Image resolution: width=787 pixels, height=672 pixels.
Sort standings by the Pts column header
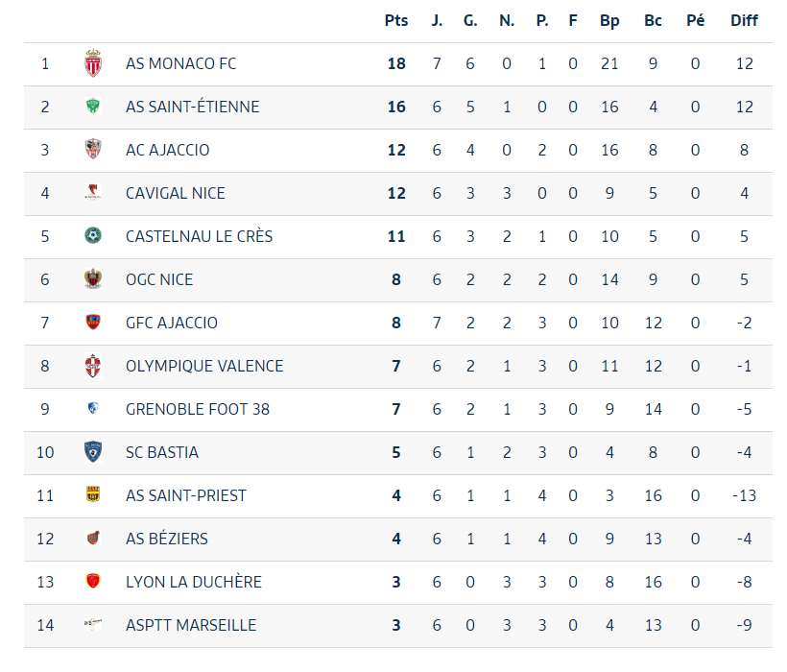click(x=396, y=20)
